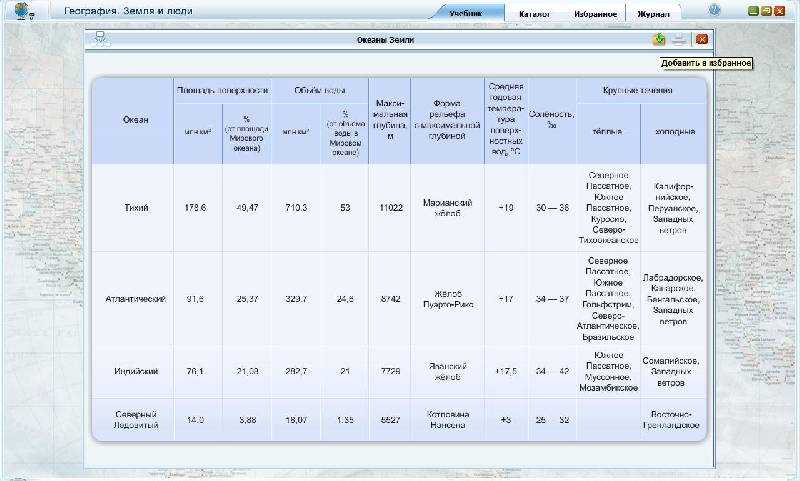Minimize the main application window
This screenshot has height=481, width=800.
(752, 11)
